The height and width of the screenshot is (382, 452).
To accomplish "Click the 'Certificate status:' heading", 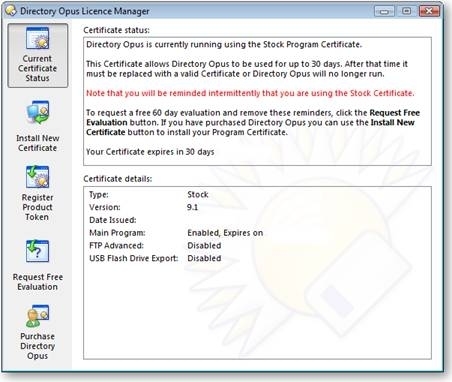I will click(116, 30).
